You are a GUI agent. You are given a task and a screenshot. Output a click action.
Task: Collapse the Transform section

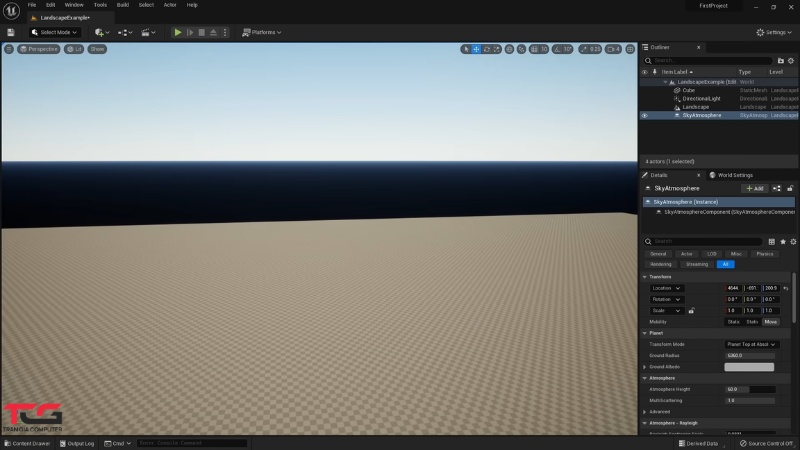pyautogui.click(x=644, y=277)
